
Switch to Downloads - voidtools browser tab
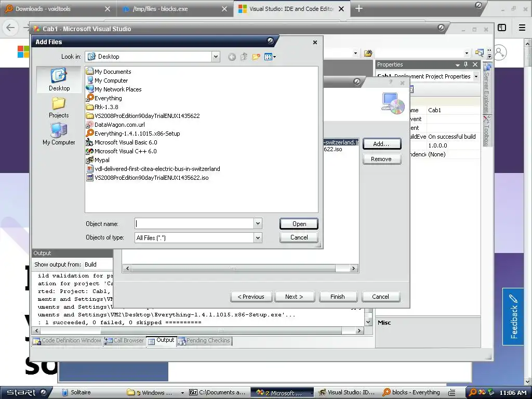[58, 9]
